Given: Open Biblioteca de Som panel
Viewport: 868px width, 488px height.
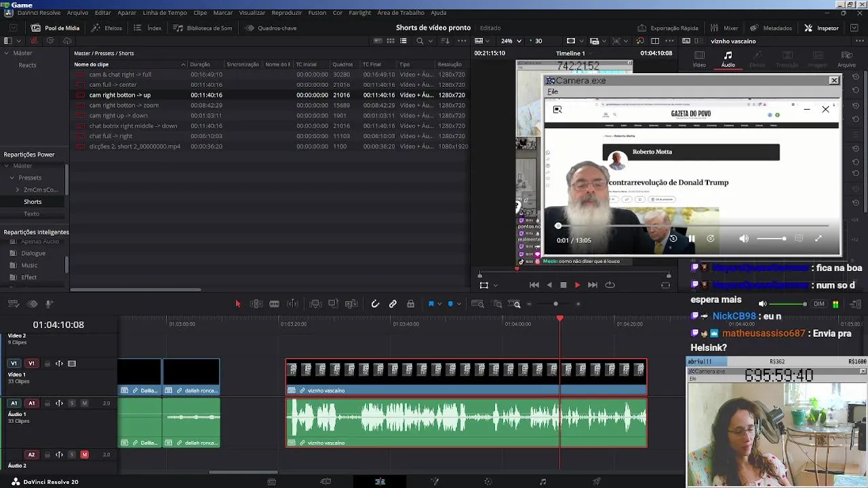Looking at the screenshot, I should point(202,28).
